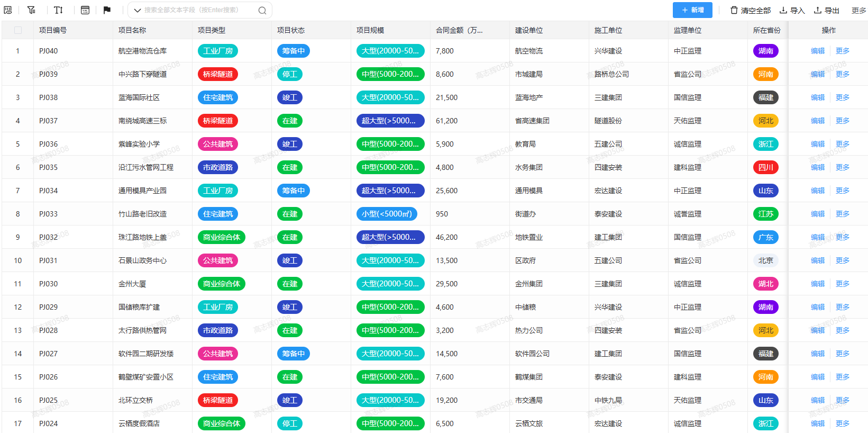Click contract amount 61,200
This screenshot has height=433, width=868.
click(447, 121)
